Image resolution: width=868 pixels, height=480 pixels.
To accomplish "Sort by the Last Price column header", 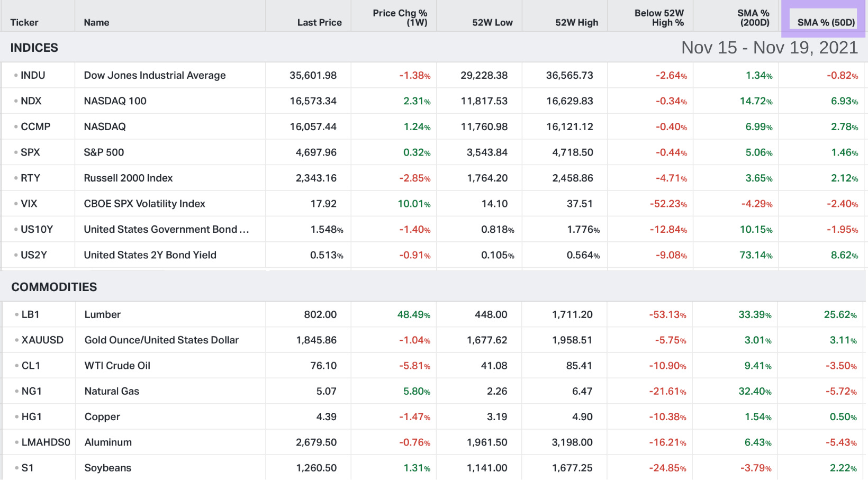I will 319,22.
